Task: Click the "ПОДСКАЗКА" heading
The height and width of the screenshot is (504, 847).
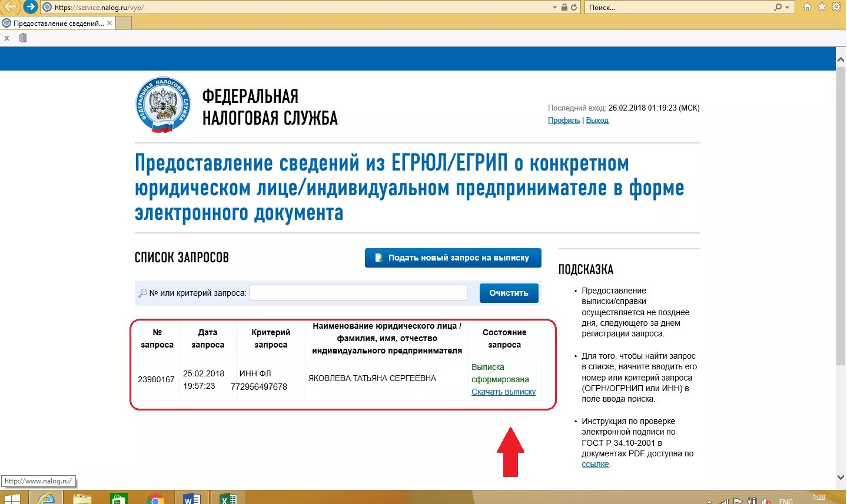Action: coord(586,270)
